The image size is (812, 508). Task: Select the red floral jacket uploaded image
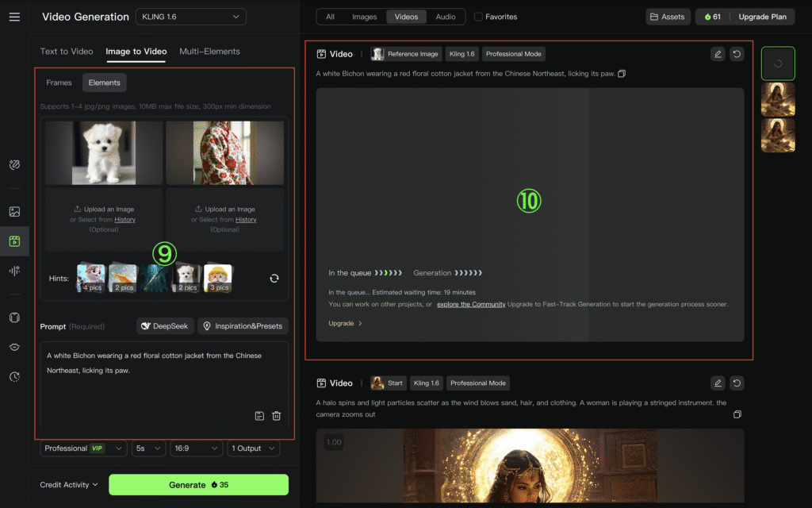tap(224, 153)
